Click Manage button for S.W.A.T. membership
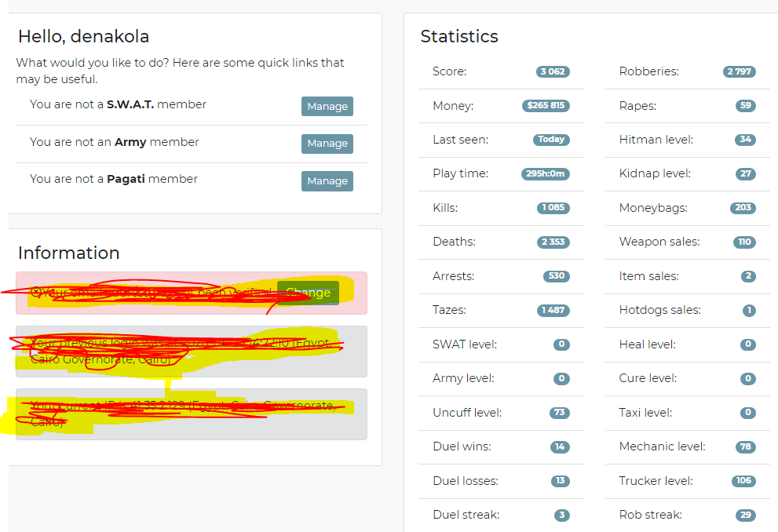778x532 pixels. coord(327,106)
